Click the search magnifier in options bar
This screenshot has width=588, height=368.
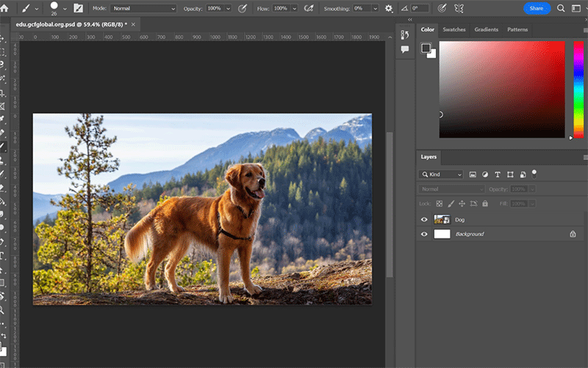561,8
